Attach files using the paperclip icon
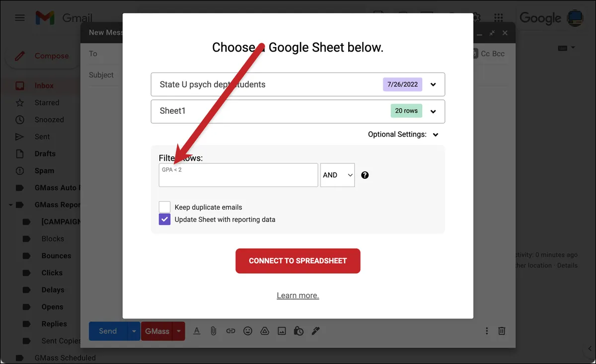This screenshot has width=596, height=364. pos(214,331)
